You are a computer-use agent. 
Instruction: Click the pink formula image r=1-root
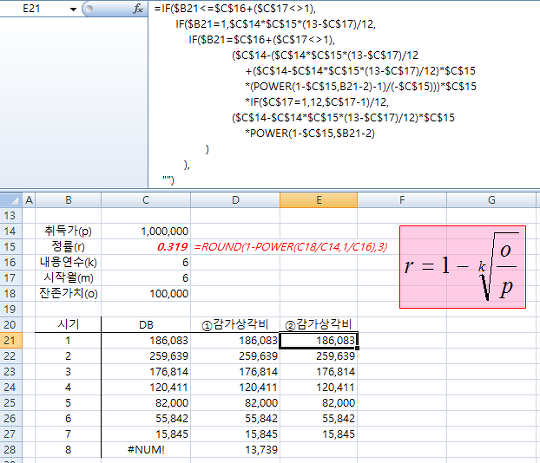coord(463,267)
